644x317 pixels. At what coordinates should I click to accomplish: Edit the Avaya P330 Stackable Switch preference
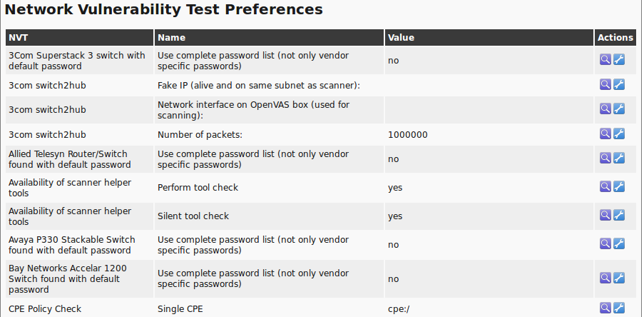coord(619,244)
